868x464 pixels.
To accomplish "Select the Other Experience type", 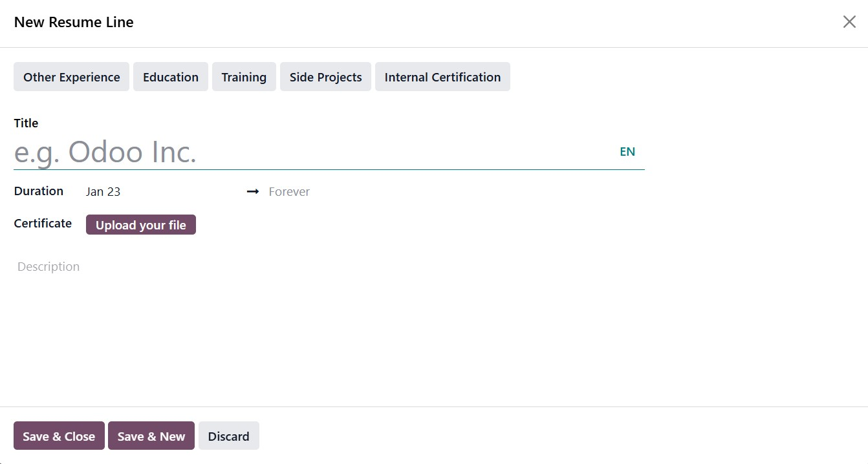I will tap(72, 77).
